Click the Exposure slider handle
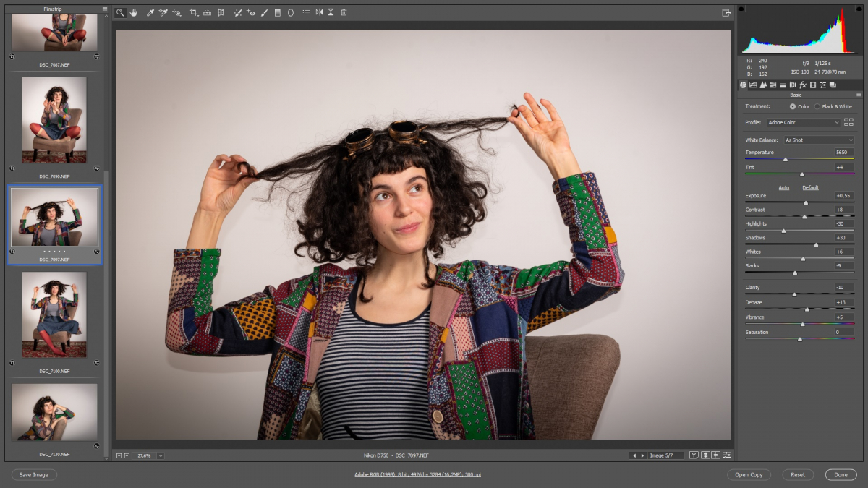868x488 pixels. [x=806, y=202]
